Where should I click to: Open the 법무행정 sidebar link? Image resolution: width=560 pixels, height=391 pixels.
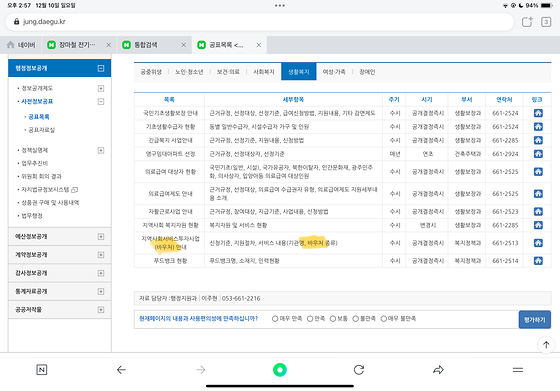coord(32,216)
